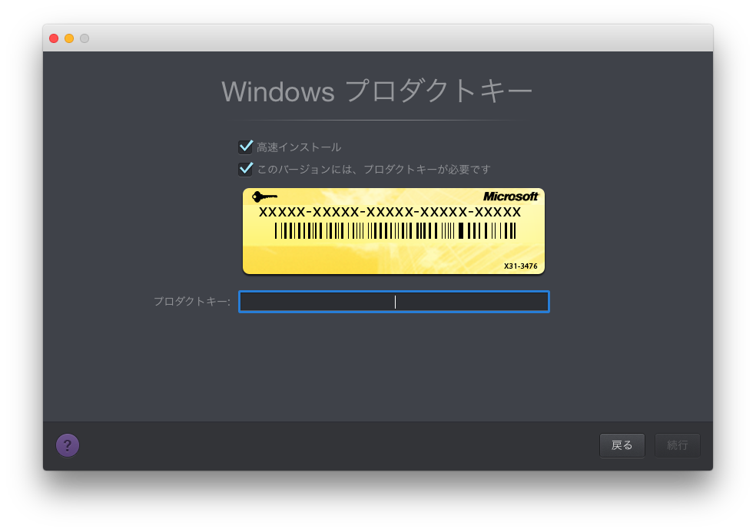Click the 戻る button
The image size is (756, 532).
tap(622, 445)
